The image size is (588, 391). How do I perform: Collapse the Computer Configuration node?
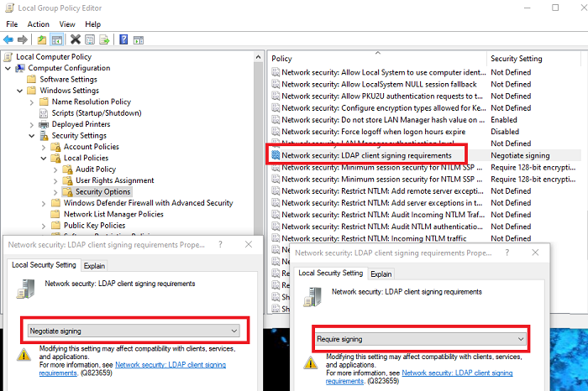point(8,68)
